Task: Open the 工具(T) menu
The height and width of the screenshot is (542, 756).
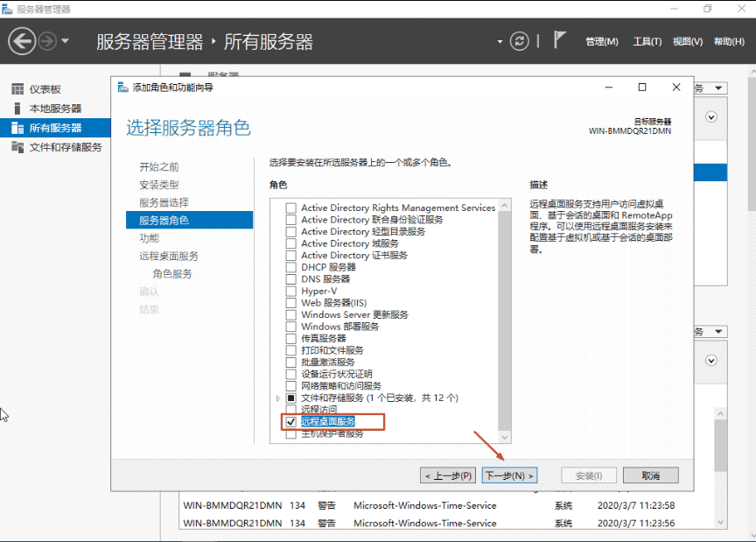Action: coord(647,41)
